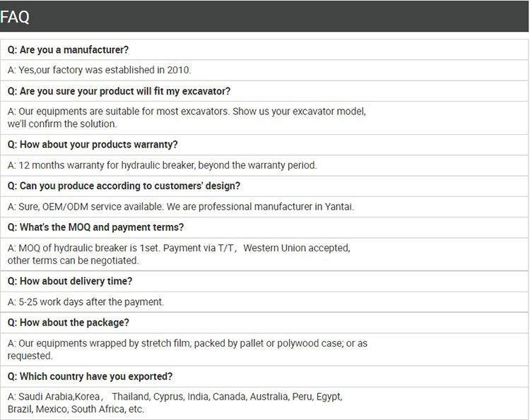Select the 'How about the package?' question
This screenshot has width=530, height=420.
(68, 323)
